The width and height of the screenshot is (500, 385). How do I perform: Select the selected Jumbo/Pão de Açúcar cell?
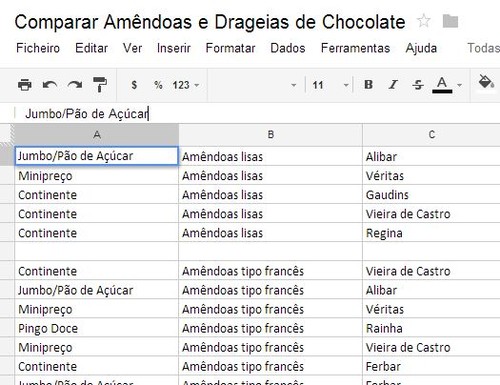pos(97,156)
